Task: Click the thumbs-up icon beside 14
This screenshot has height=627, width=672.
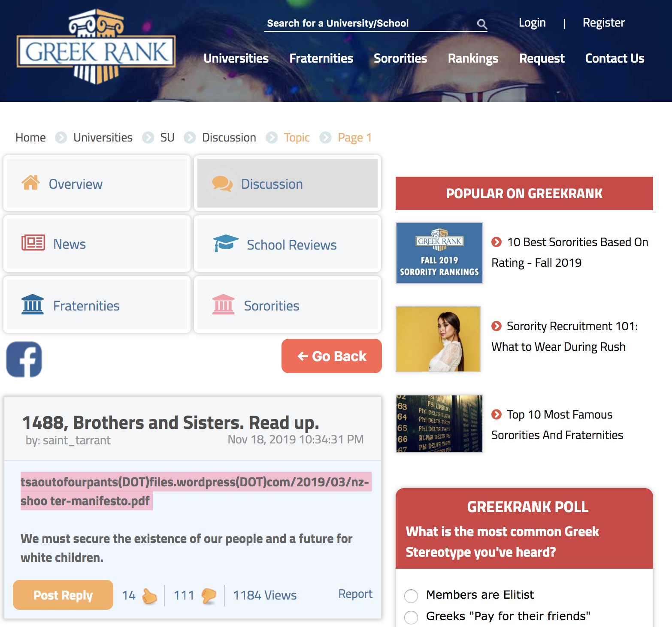Action: (149, 596)
